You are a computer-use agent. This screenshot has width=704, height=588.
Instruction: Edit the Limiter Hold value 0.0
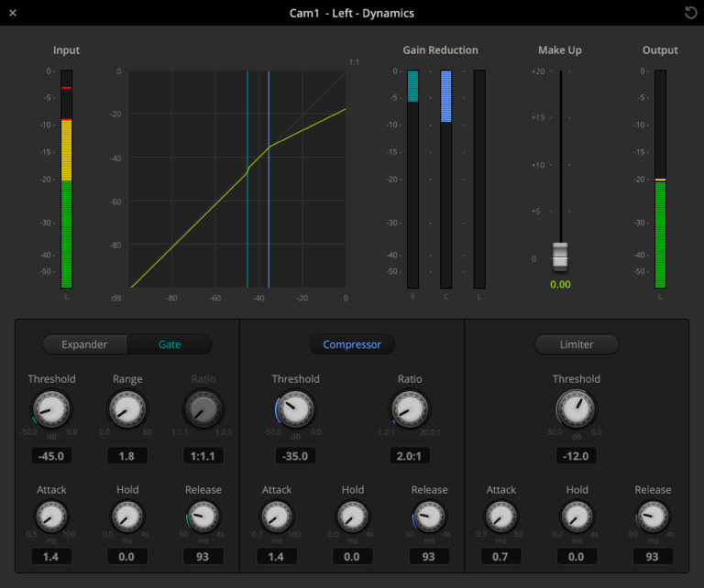click(x=577, y=557)
